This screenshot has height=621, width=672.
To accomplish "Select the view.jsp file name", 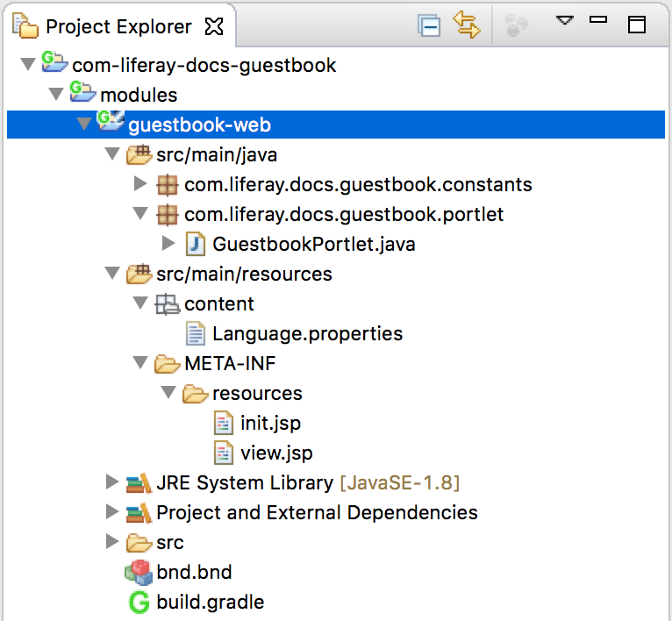I will (276, 453).
